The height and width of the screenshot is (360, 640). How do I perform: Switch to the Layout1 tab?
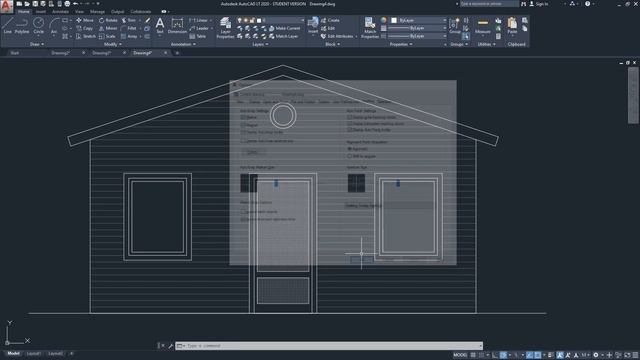[x=33, y=353]
